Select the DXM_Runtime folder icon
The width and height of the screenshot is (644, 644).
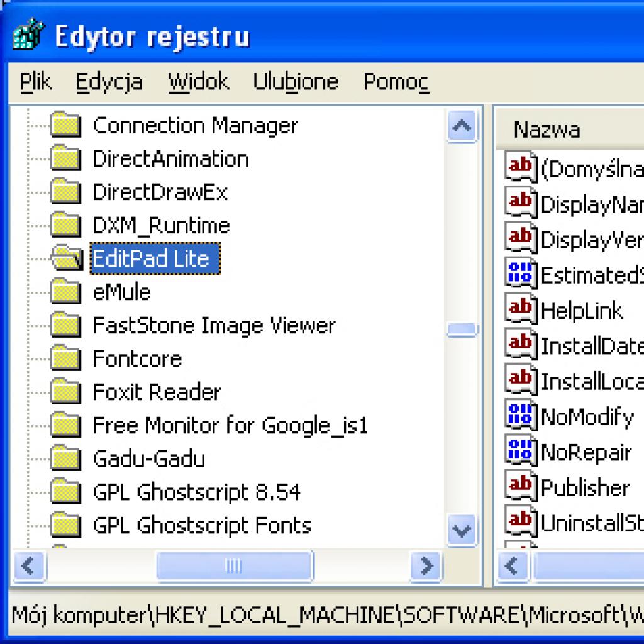tap(65, 225)
